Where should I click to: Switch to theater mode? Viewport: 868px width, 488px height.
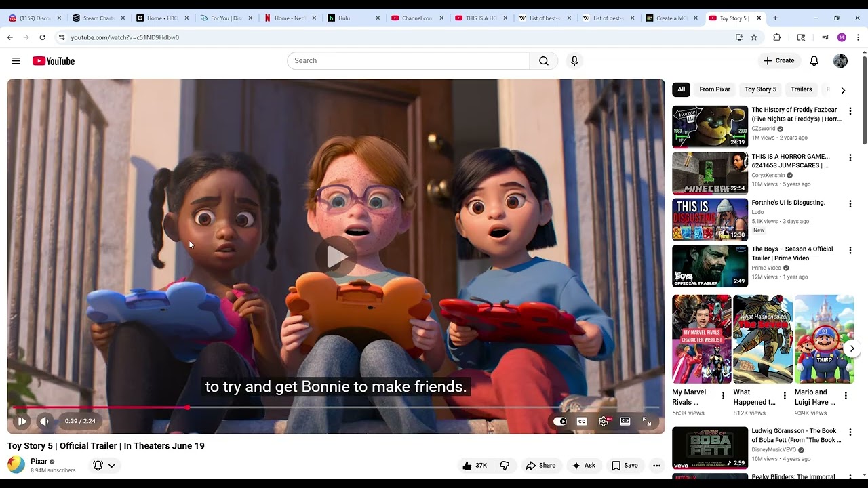point(625,421)
